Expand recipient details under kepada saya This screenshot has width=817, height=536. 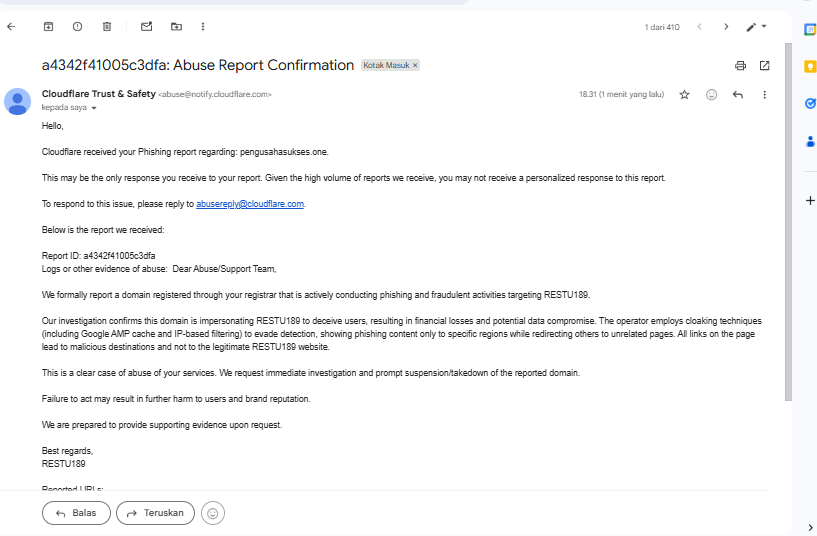coord(94,108)
